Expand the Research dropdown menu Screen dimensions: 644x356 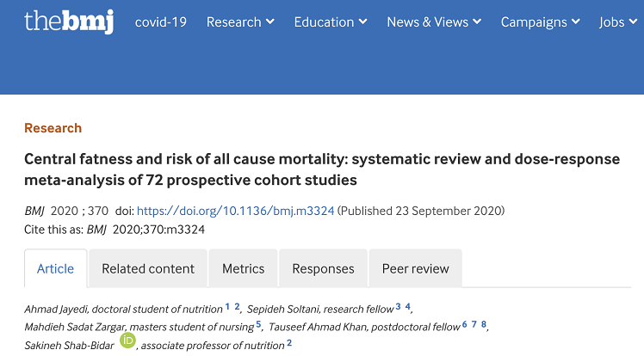[x=240, y=22]
